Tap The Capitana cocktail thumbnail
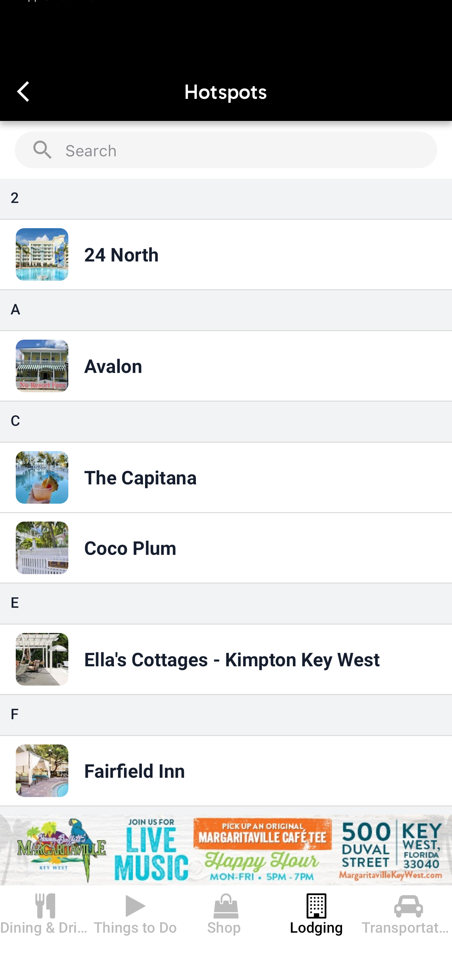 pos(42,477)
